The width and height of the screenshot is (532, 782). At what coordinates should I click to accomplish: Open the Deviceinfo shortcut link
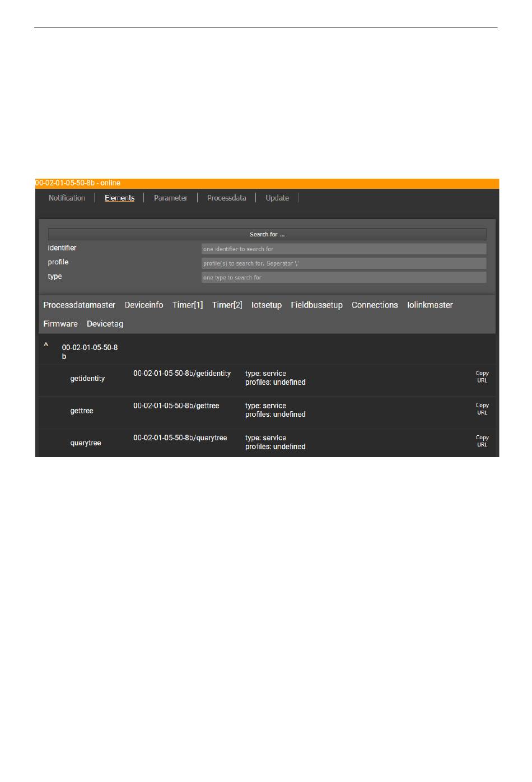(x=144, y=305)
